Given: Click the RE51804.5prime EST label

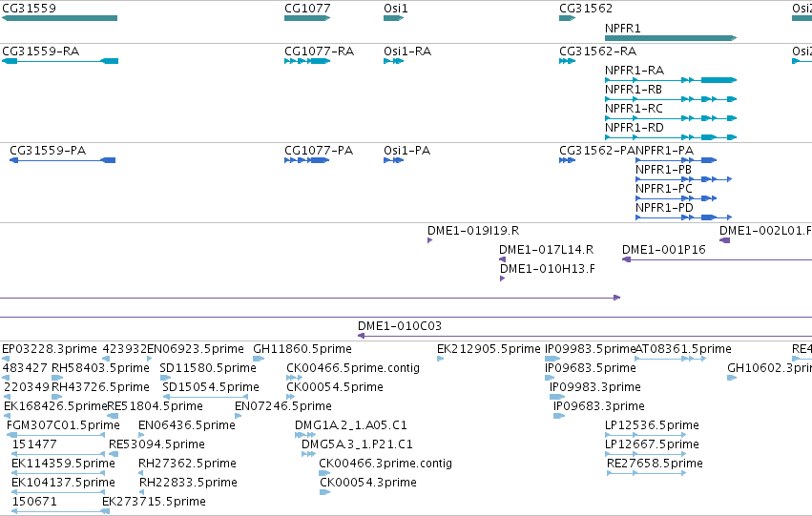Looking at the screenshot, I should click(155, 406).
